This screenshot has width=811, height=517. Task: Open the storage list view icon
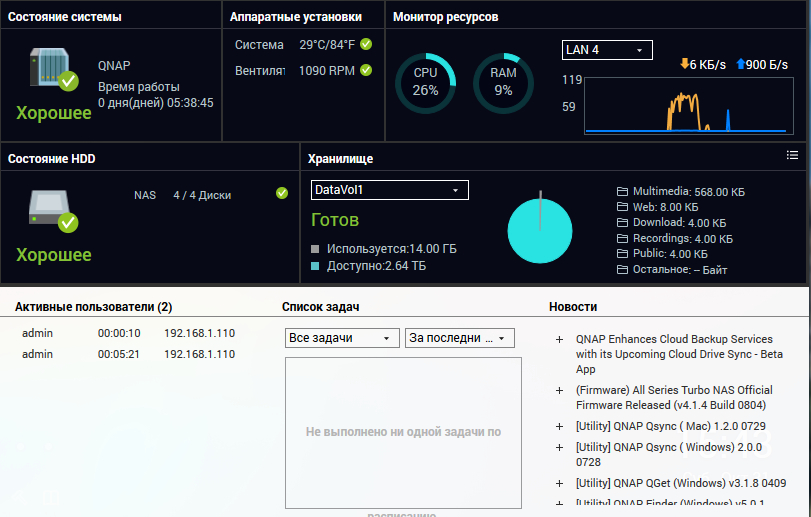click(792, 155)
